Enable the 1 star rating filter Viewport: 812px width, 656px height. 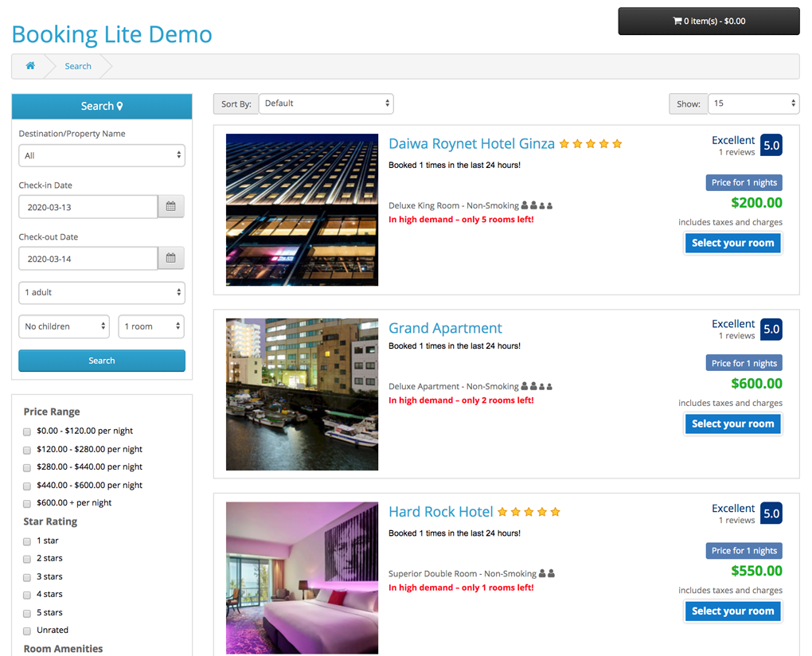click(x=27, y=541)
